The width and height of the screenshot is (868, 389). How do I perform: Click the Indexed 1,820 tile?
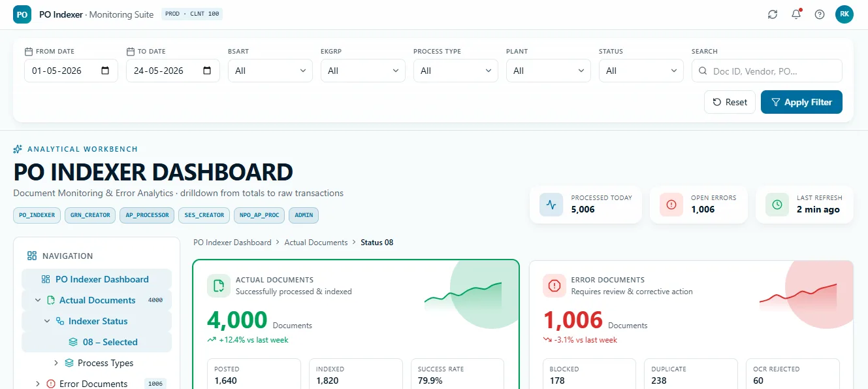pos(355,374)
